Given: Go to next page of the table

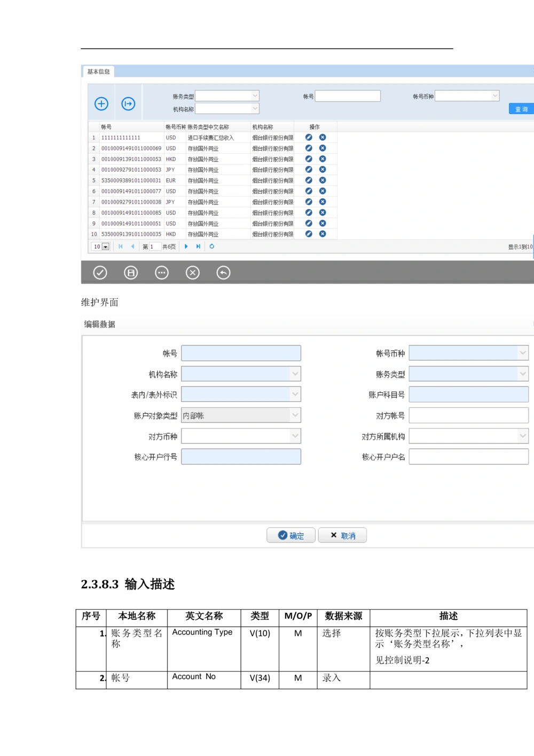Looking at the screenshot, I should (x=186, y=246).
